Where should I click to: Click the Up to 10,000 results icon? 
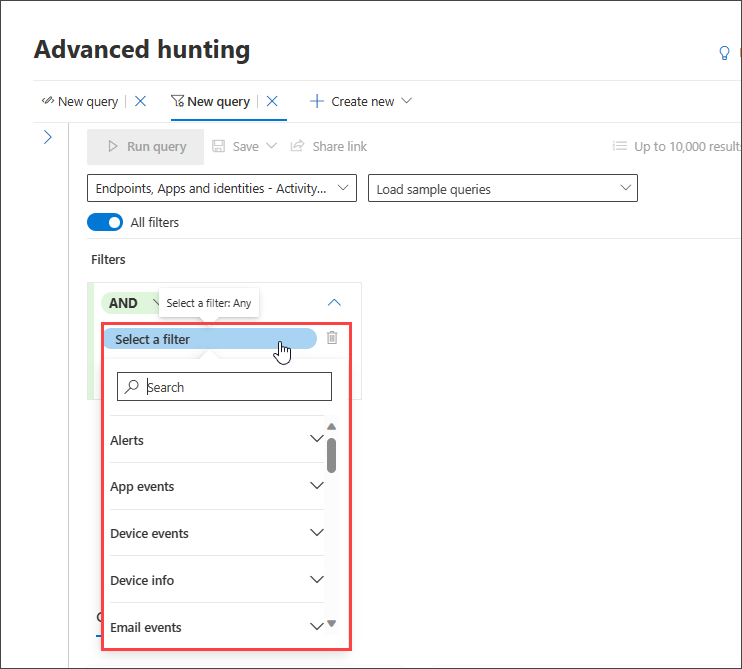click(619, 146)
